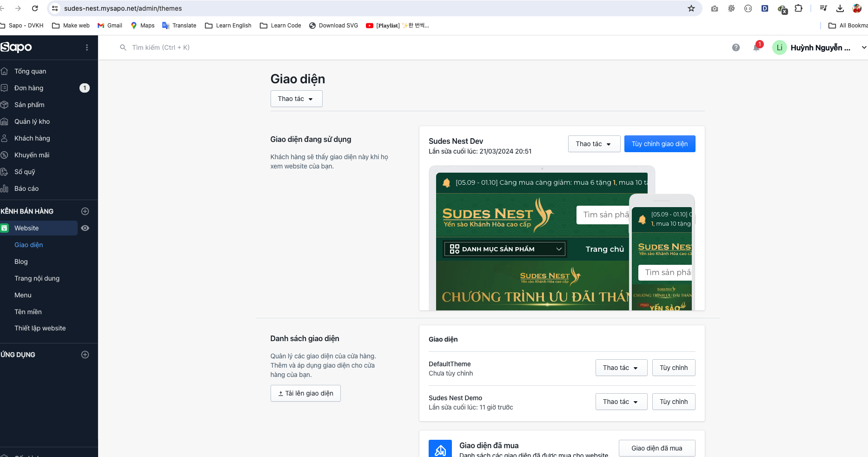Click Tùy chỉnh for Sudes Nest Demo
Screen dimensions: 868x457
pos(674,402)
